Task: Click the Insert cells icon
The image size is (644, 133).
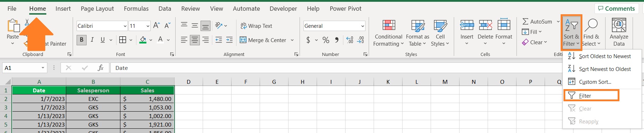Action: point(467,25)
